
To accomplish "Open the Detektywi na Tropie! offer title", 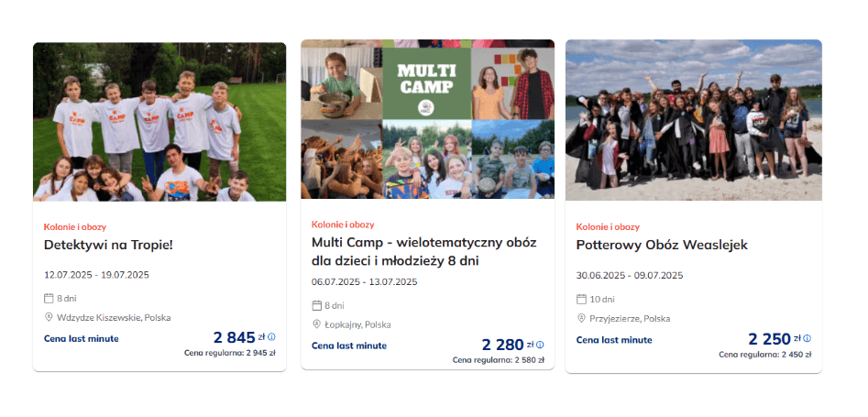I will (108, 245).
